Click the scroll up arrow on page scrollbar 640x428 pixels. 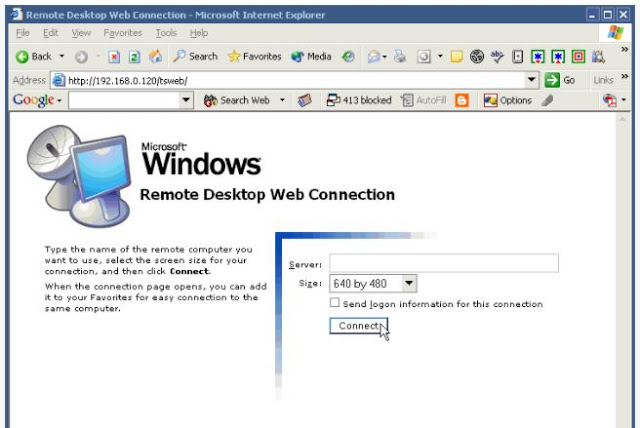click(622, 119)
